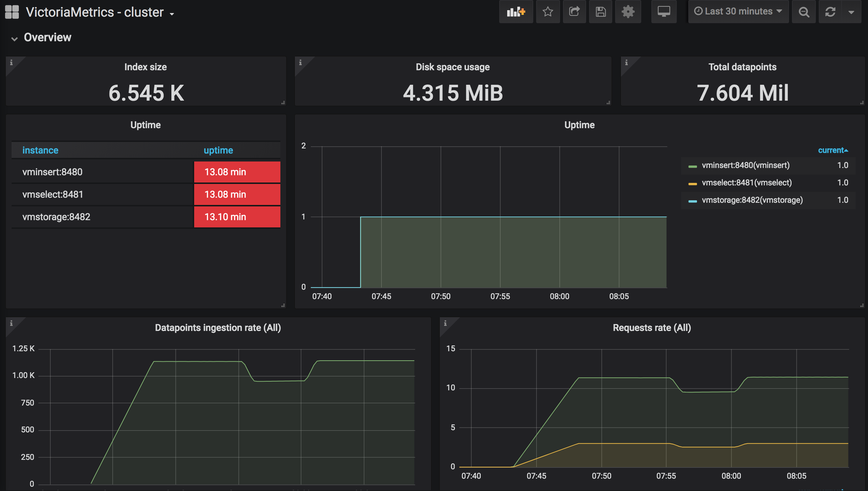This screenshot has height=491, width=868.
Task: Click the Uptime graph panel resize handle
Action: (862, 306)
